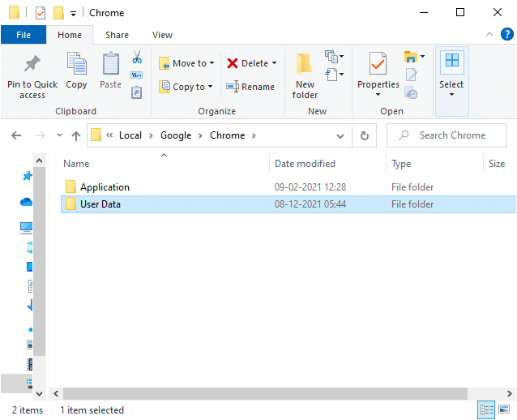
Task: Go up one folder level arrow
Action: [76, 135]
